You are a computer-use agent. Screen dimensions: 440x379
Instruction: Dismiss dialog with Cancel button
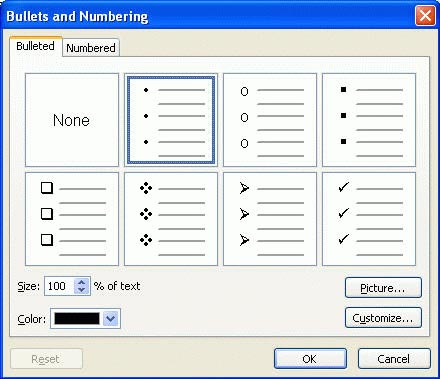(394, 359)
